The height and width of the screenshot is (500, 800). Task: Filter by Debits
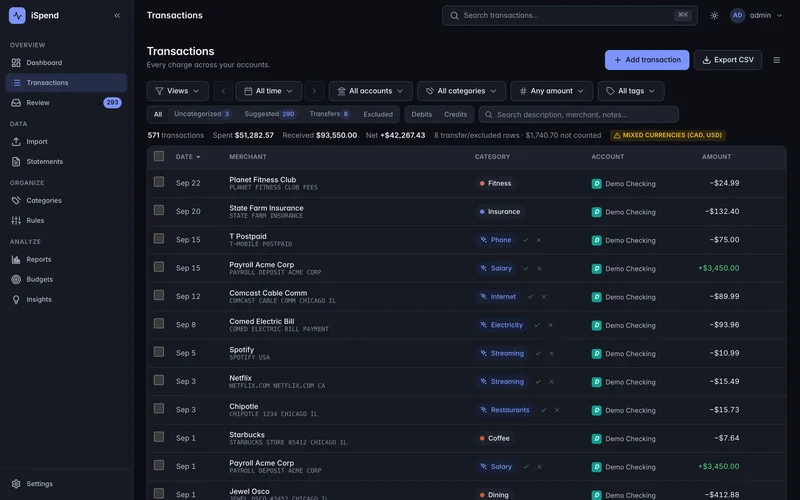tap(421, 114)
